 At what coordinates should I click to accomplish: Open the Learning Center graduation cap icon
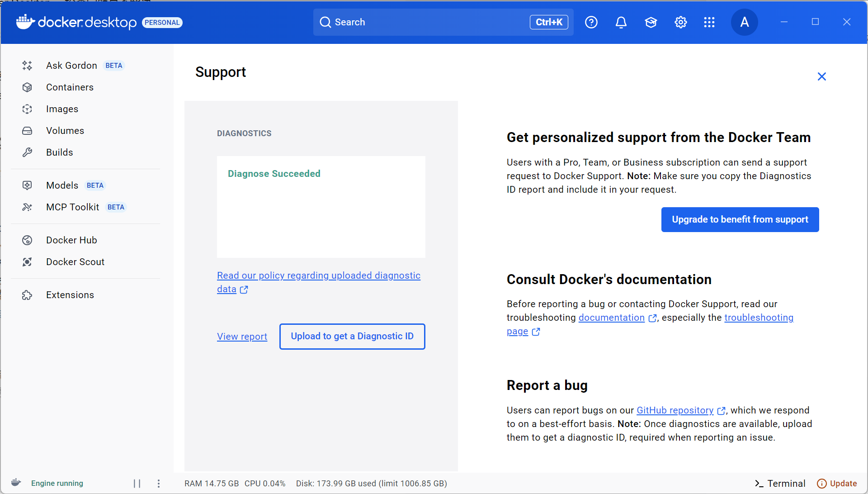click(x=651, y=22)
